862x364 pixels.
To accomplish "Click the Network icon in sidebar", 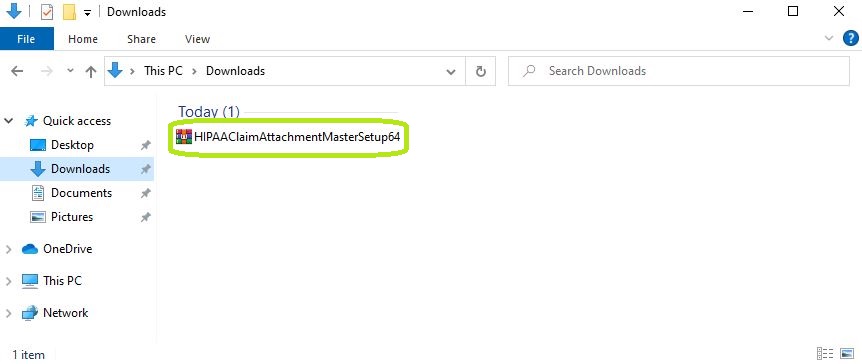I will 30,313.
